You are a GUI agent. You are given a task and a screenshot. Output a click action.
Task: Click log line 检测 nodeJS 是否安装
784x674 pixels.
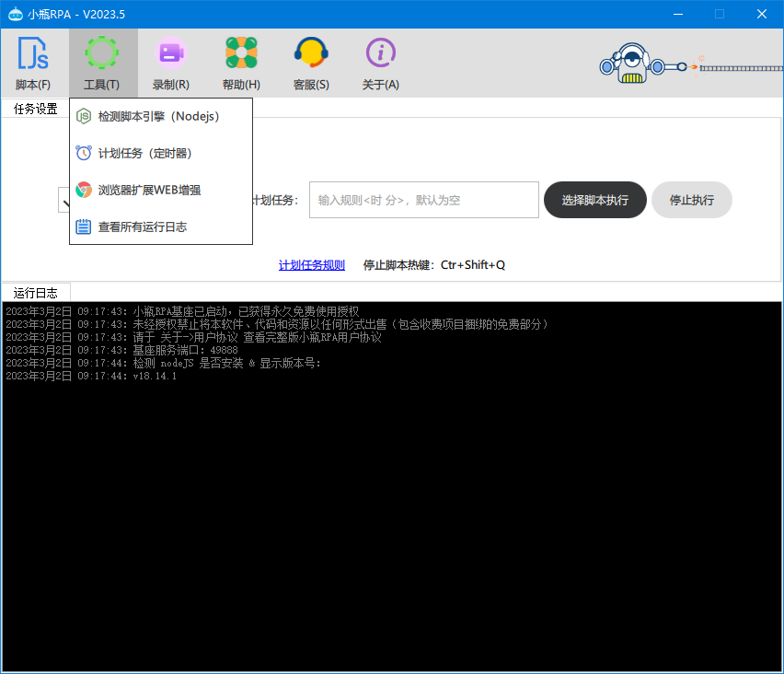(164, 364)
